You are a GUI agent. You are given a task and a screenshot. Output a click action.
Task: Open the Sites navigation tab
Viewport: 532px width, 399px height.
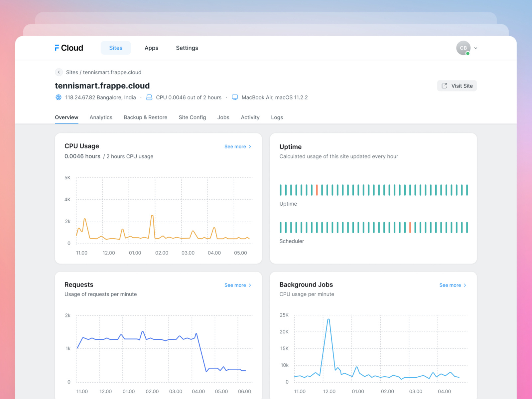116,48
